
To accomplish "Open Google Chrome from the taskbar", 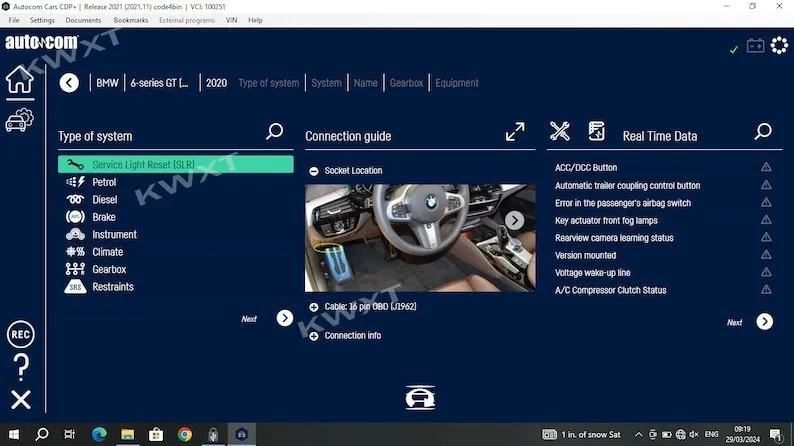I will pos(184,434).
